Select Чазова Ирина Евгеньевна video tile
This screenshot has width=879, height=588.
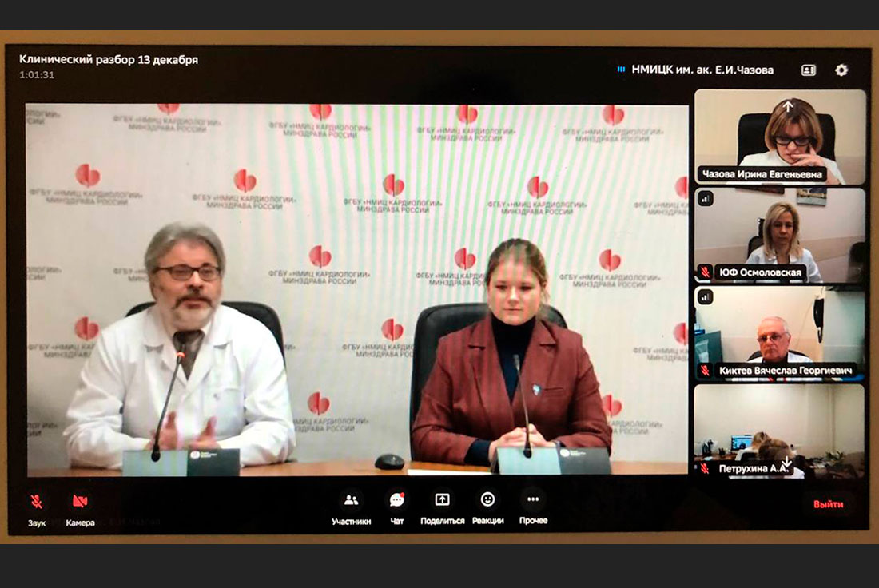pyautogui.click(x=780, y=137)
